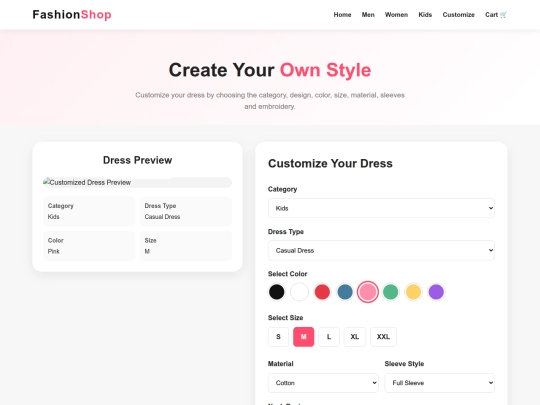540x405 pixels.
Task: Pick the purple color swatch
Action: tap(436, 292)
